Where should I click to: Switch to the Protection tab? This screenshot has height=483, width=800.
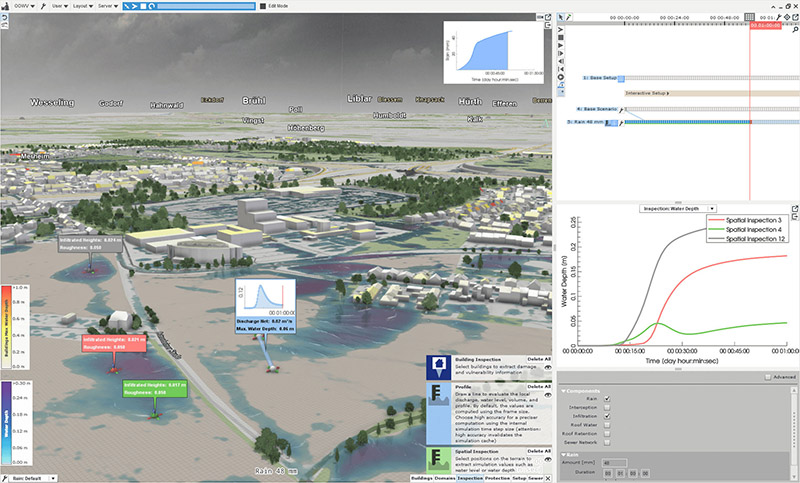[x=497, y=478]
